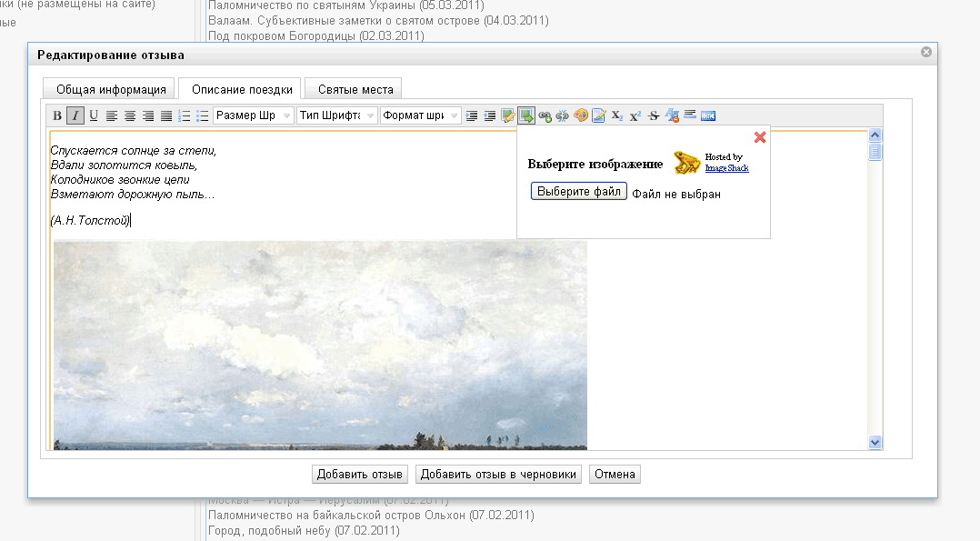Click Добавить отзыв в черновики button

tap(499, 475)
